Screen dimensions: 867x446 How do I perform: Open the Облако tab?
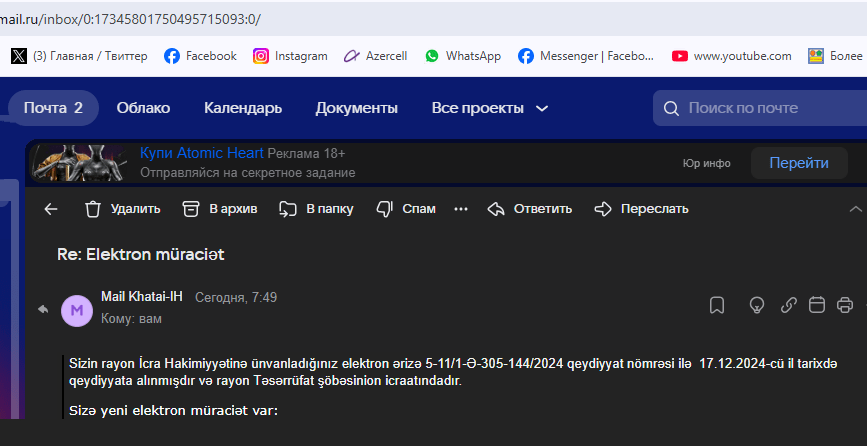coord(143,108)
